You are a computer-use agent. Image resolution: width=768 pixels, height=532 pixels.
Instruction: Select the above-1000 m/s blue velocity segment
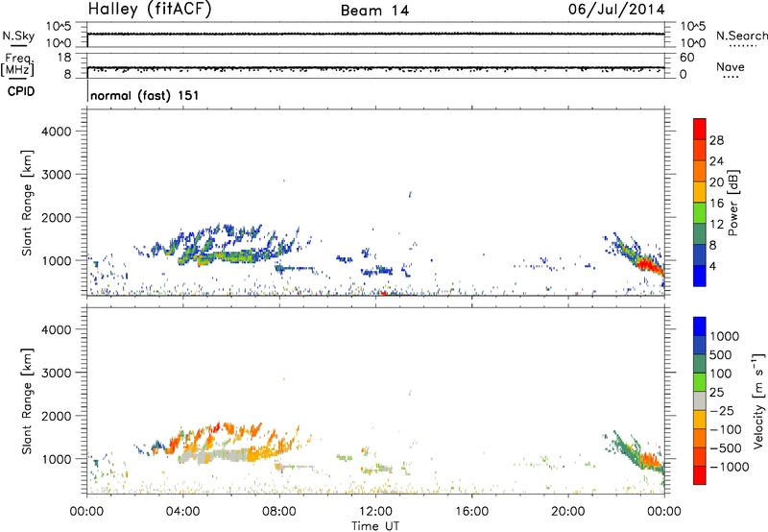(700, 326)
